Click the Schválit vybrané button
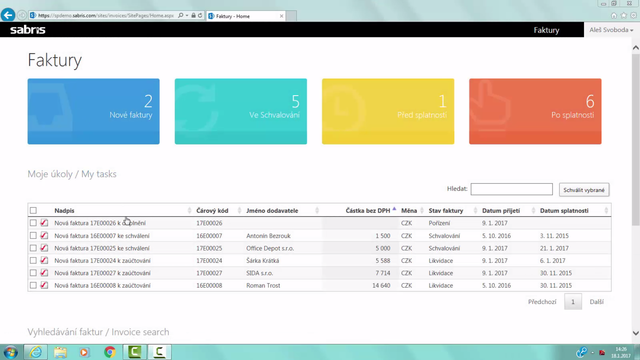 [584, 190]
